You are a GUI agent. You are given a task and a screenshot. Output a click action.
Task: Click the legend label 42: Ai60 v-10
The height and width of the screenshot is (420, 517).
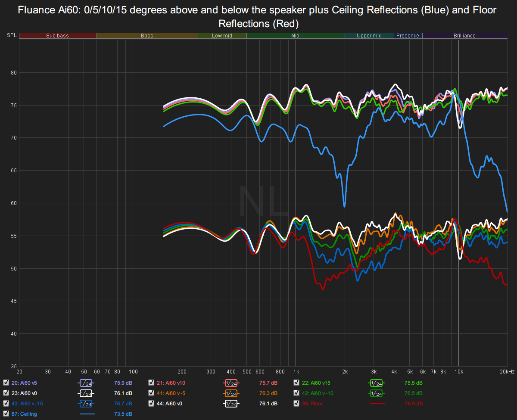317,393
